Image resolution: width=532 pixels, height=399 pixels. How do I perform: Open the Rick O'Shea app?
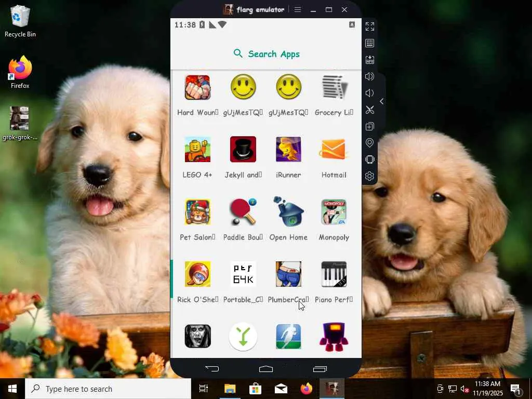[x=197, y=274]
